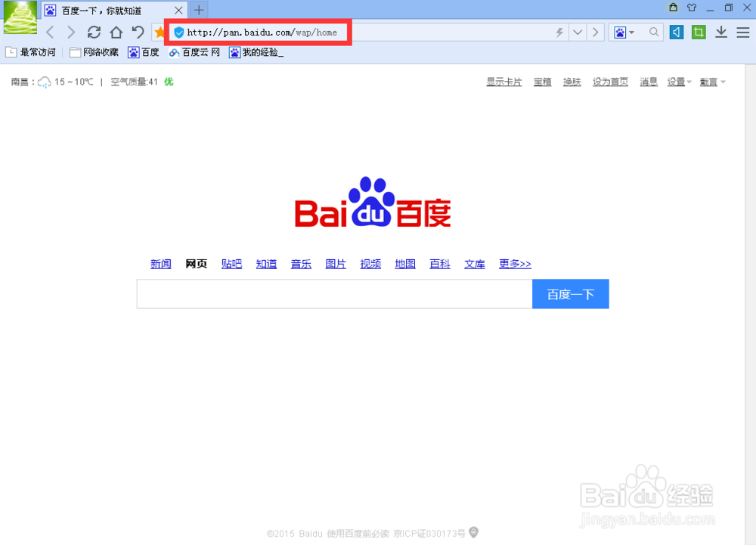Open the 文库 category
756x545 pixels.
475,264
